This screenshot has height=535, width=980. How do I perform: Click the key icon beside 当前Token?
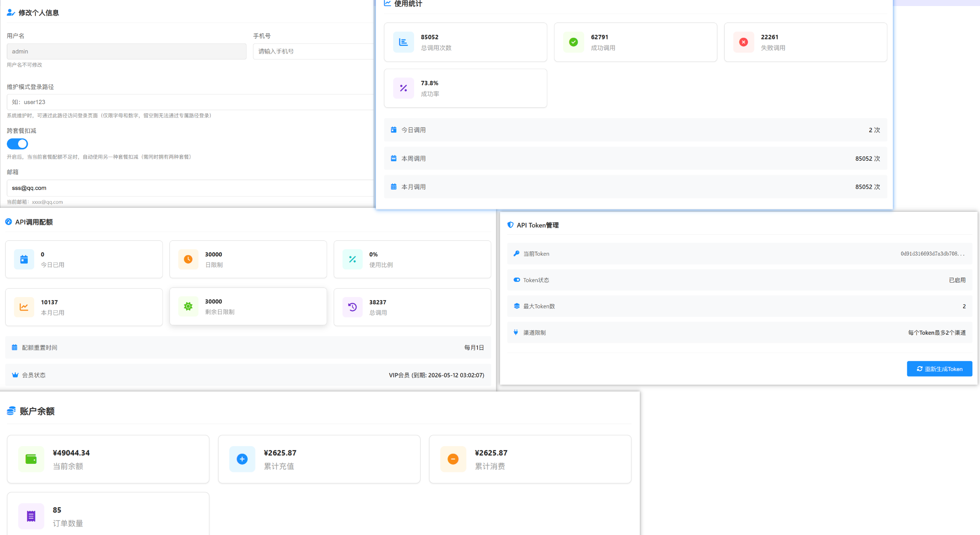pyautogui.click(x=517, y=254)
